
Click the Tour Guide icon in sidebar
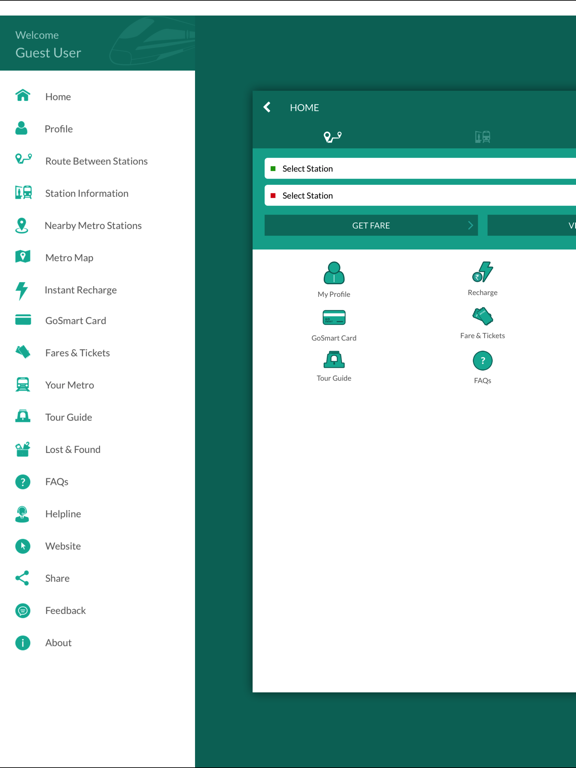[23, 416]
